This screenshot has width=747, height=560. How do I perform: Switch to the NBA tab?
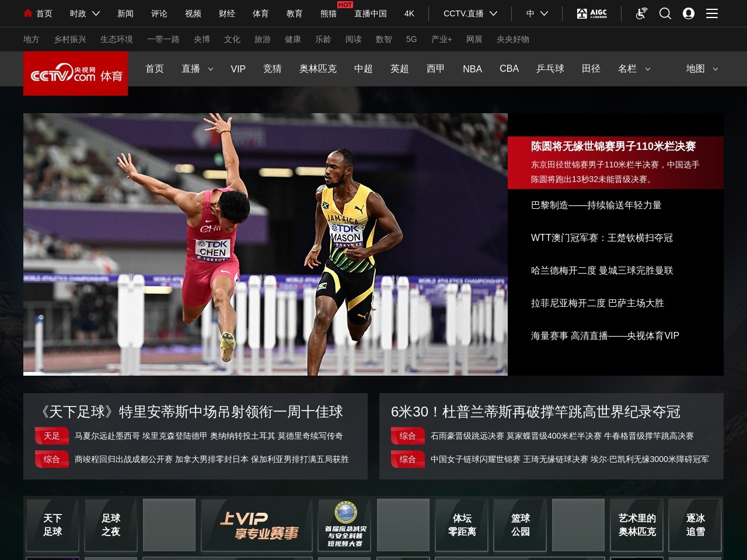pyautogui.click(x=472, y=69)
